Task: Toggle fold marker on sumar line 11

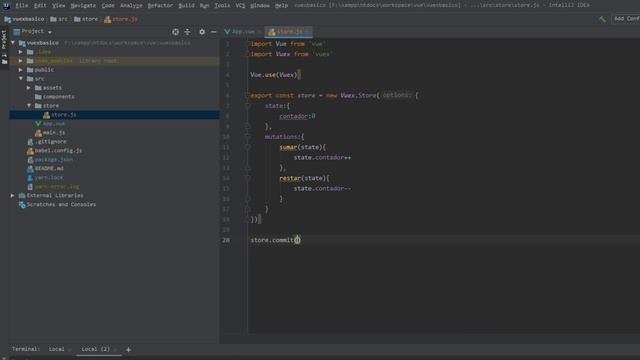Action: coord(248,147)
